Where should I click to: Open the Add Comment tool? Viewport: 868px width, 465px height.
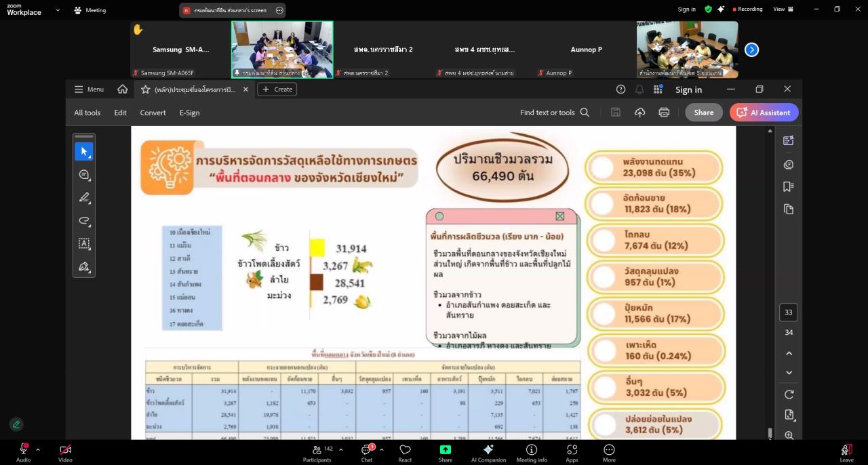(84, 174)
